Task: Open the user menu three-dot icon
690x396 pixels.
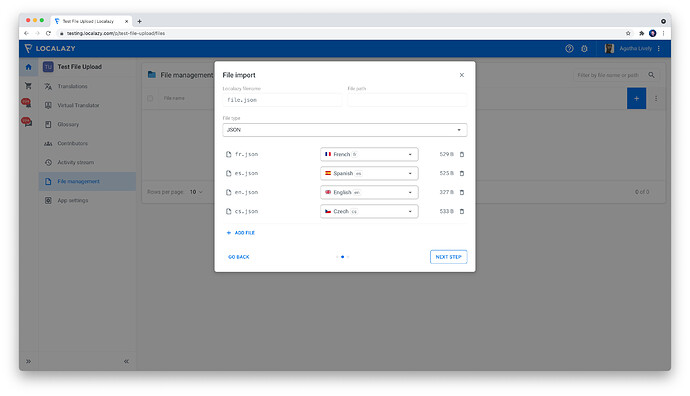Action: (658, 48)
